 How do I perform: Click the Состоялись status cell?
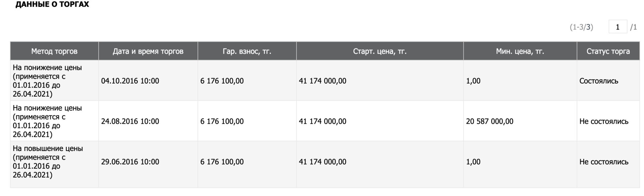click(599, 81)
